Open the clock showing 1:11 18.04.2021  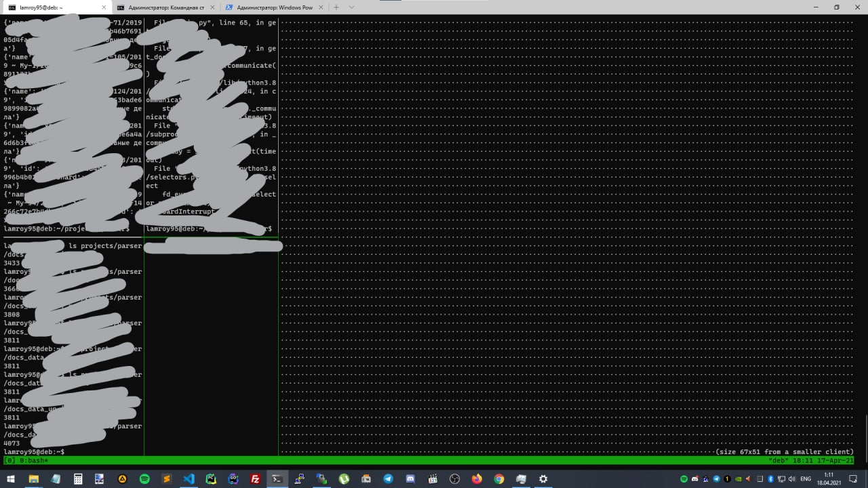click(x=829, y=479)
